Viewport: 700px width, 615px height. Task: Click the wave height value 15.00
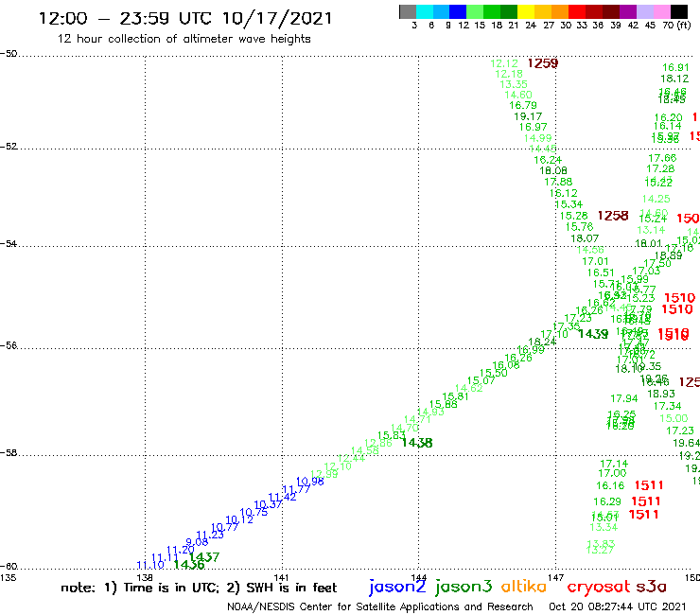674,418
